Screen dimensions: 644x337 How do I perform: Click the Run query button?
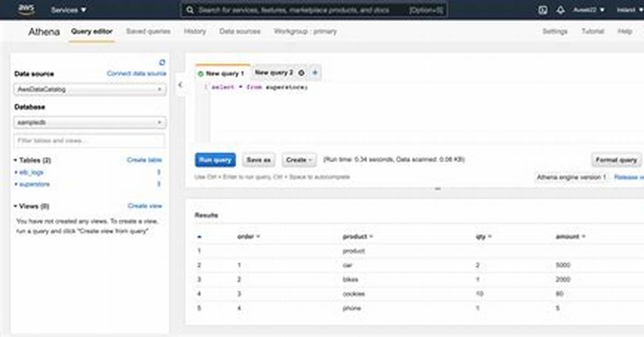[x=215, y=160]
